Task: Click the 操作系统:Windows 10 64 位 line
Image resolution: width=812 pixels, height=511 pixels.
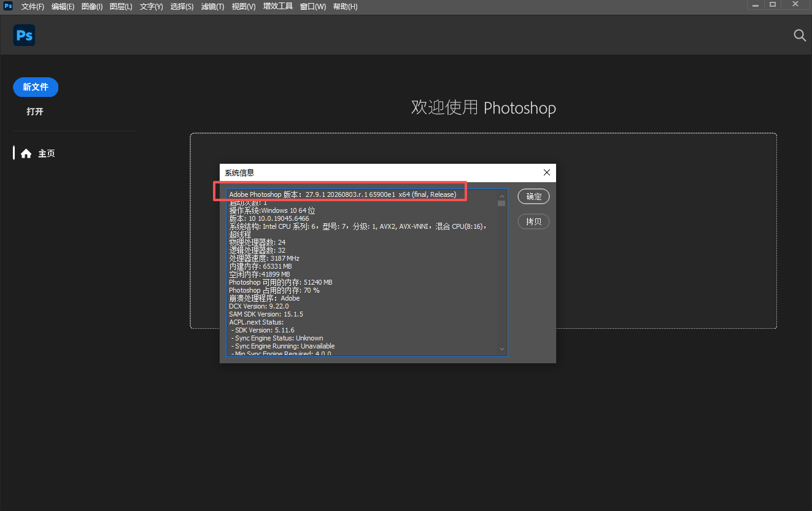Action: [x=272, y=210]
